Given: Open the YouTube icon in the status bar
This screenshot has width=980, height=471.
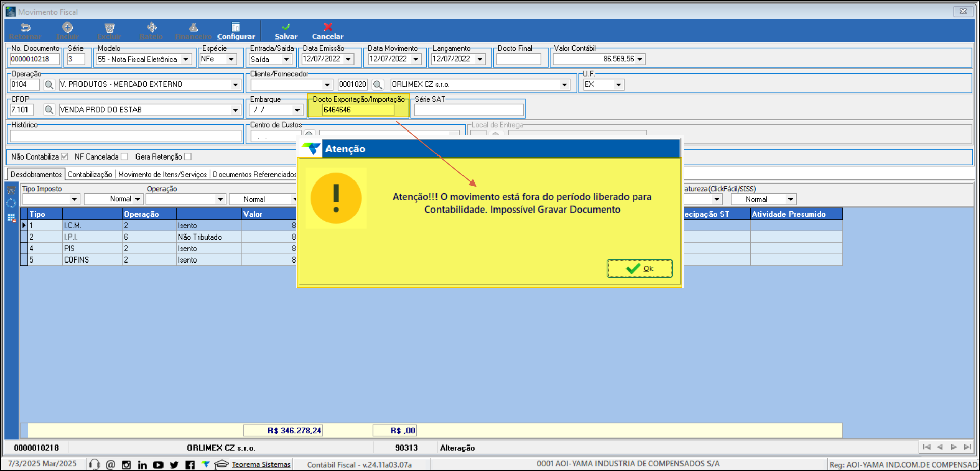Looking at the screenshot, I should coord(158,464).
